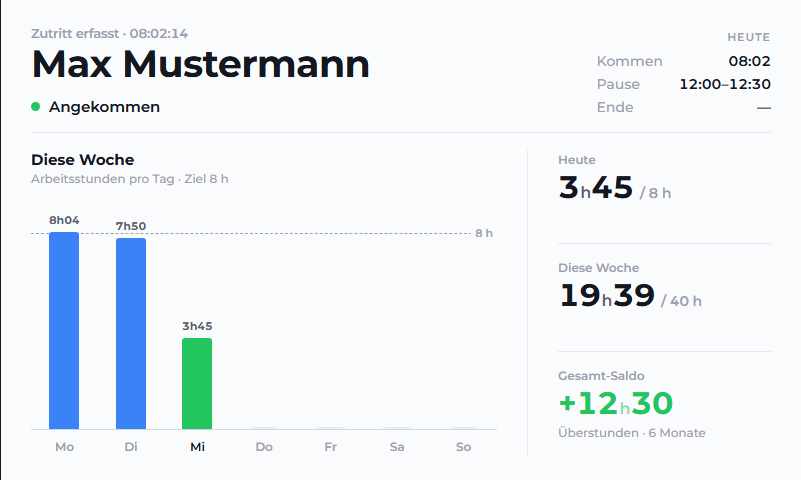Click the Mo axis label
Screen dimensions: 801x480
point(64,447)
